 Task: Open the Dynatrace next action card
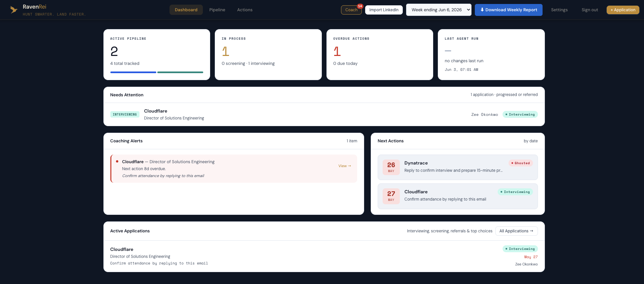(x=458, y=167)
